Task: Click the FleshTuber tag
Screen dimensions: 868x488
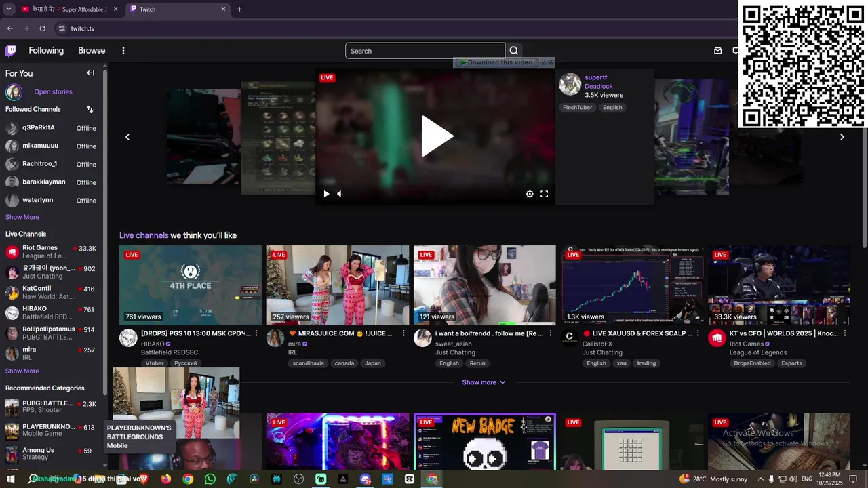Action: [577, 108]
